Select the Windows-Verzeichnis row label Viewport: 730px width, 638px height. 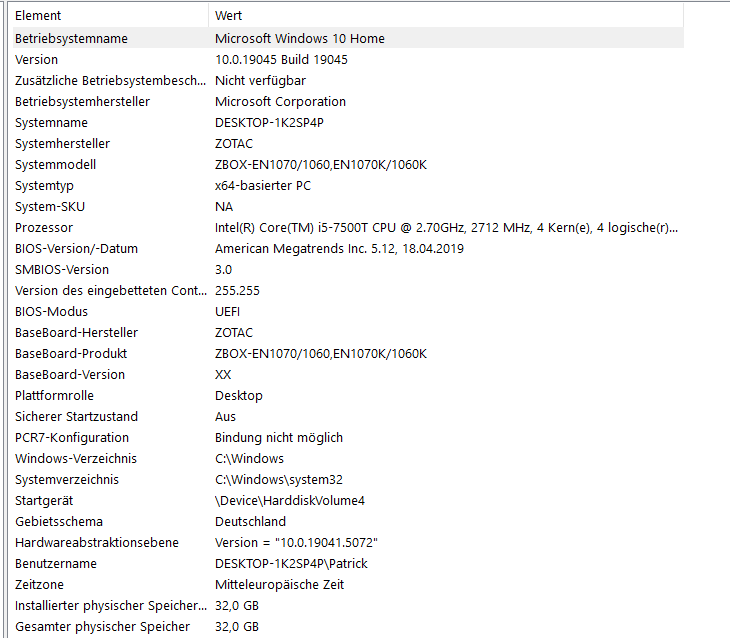(76, 458)
